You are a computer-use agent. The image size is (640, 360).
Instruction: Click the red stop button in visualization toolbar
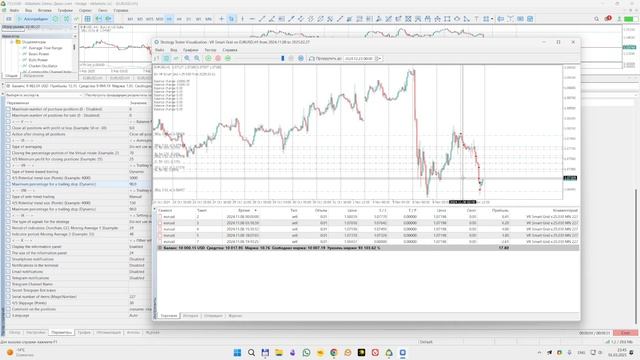pyautogui.click(x=218, y=58)
